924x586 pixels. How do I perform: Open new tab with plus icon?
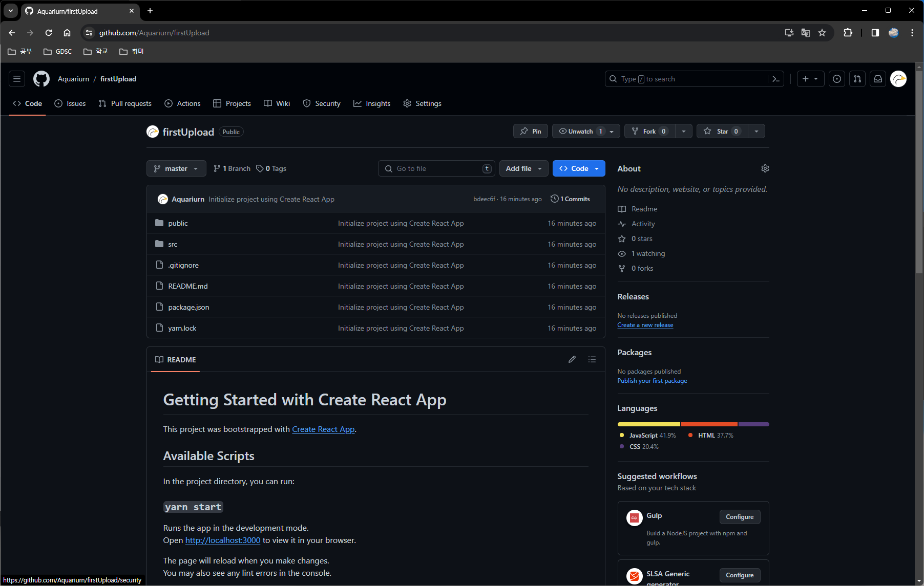(150, 11)
